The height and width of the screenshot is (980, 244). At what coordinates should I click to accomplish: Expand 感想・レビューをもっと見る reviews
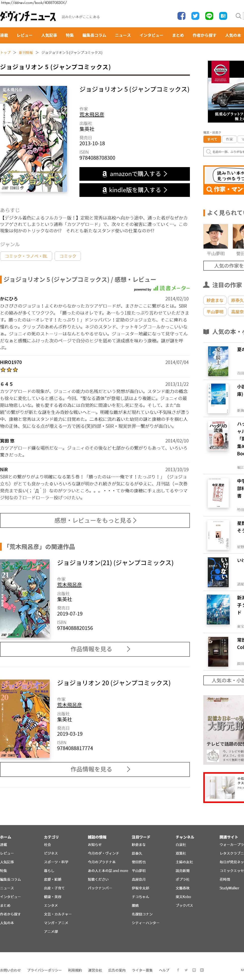coord(95,520)
